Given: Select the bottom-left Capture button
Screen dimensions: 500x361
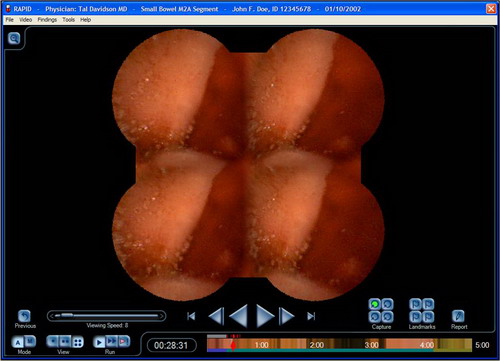Looking at the screenshot, I should [x=375, y=316].
